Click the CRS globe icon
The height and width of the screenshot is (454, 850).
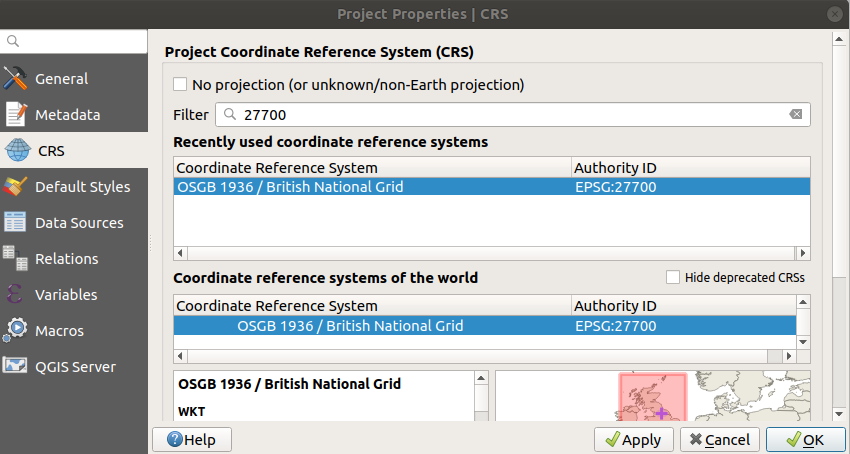[17, 150]
